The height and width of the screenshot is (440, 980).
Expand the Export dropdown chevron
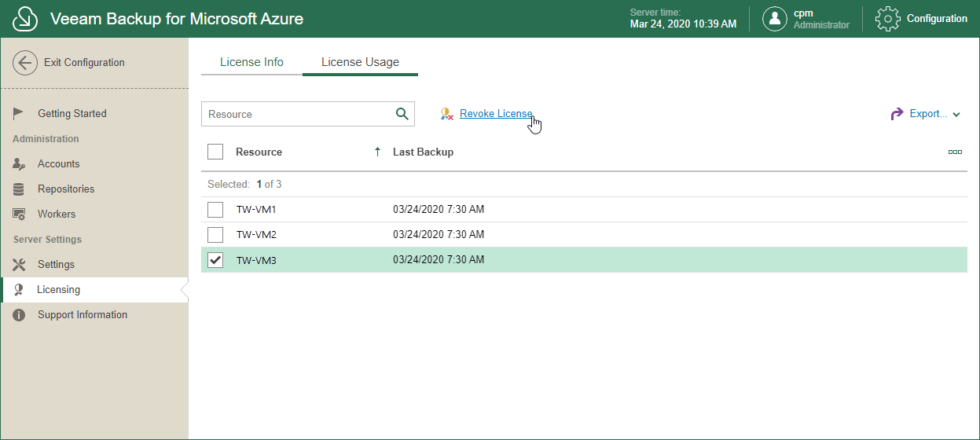[x=956, y=115]
